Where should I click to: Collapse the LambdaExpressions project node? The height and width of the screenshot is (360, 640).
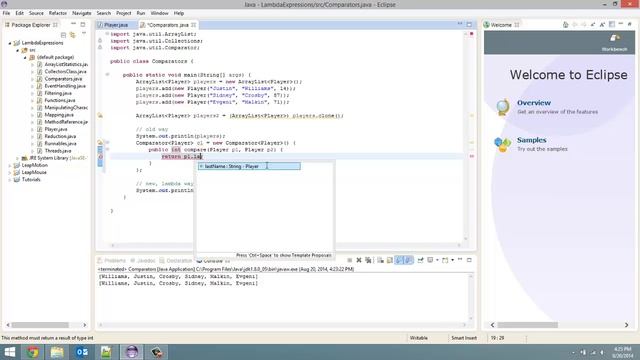coord(10,43)
